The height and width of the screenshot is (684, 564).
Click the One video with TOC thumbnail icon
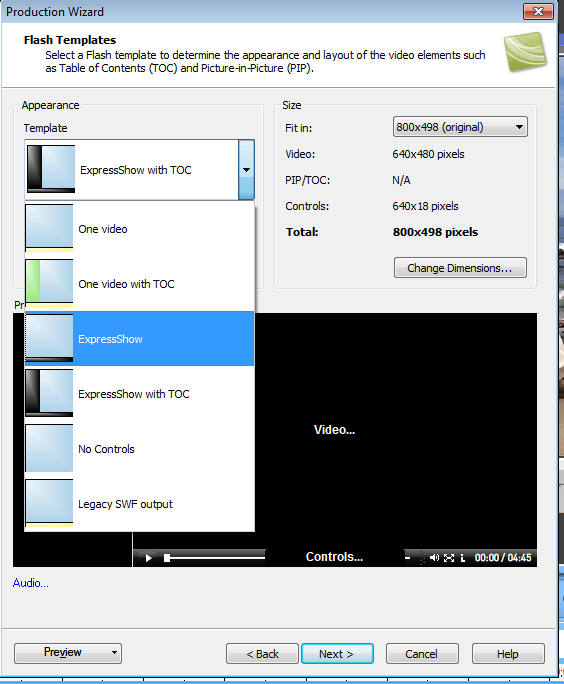[x=49, y=284]
